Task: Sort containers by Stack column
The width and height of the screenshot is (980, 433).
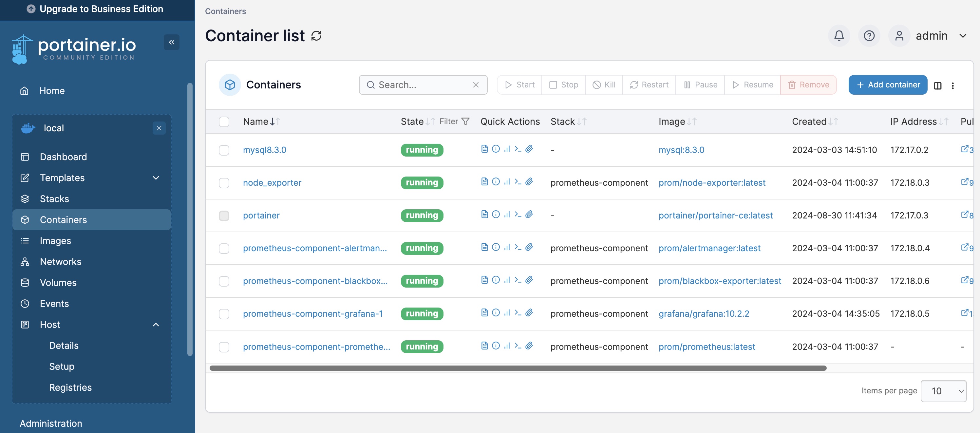Action: (568, 122)
